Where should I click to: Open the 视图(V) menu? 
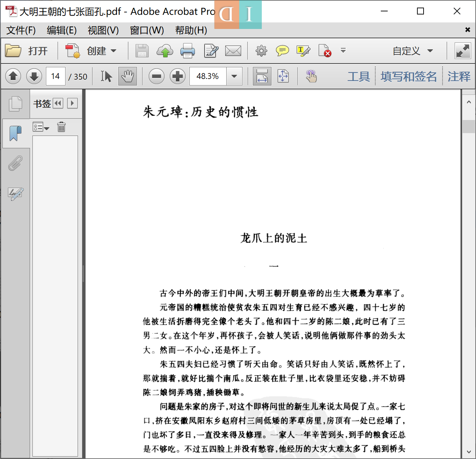(103, 30)
